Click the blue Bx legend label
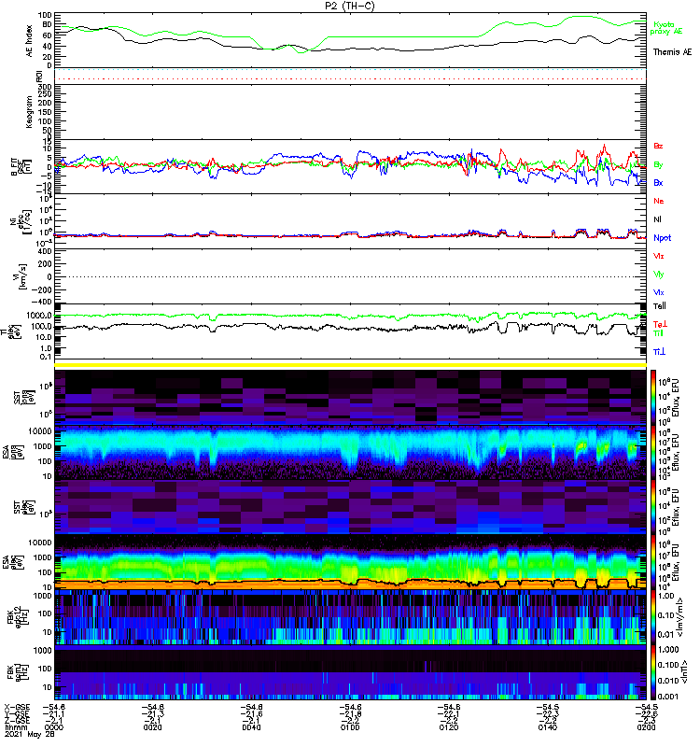The height and width of the screenshot is (747, 700). coord(658,183)
